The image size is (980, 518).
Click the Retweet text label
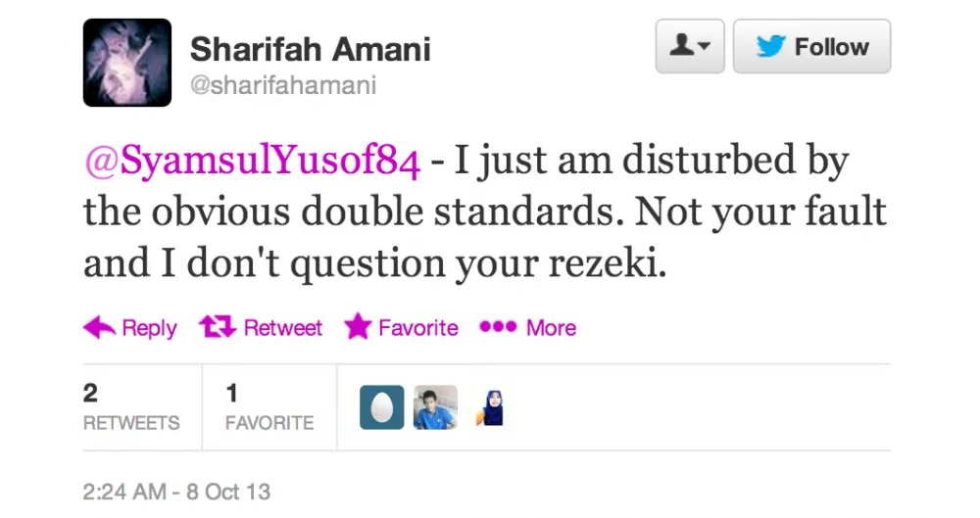282,328
